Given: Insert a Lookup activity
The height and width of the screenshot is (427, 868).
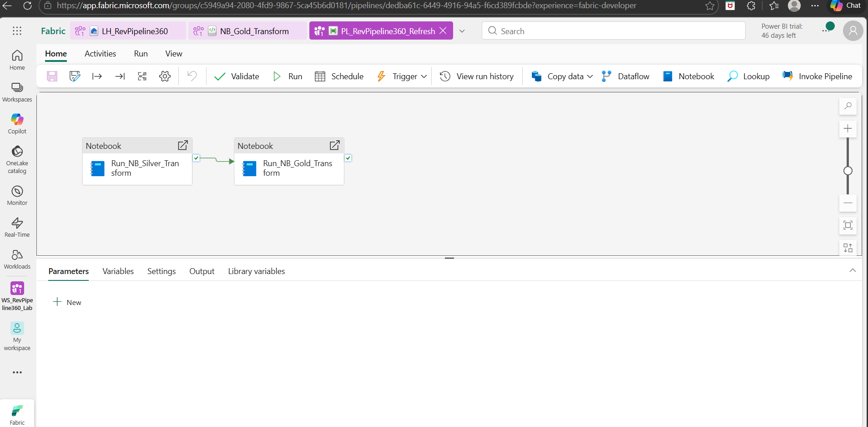Looking at the screenshot, I should click(x=748, y=76).
